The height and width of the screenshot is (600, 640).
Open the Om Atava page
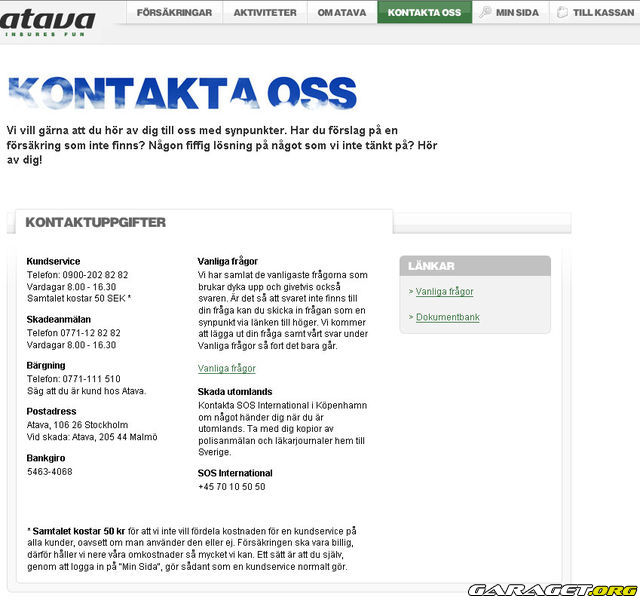[x=341, y=12]
